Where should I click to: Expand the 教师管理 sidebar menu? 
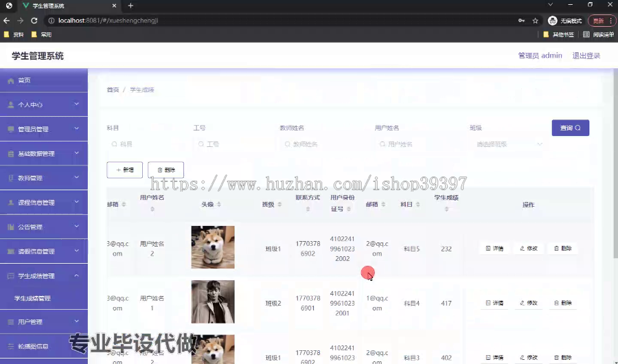(x=44, y=178)
